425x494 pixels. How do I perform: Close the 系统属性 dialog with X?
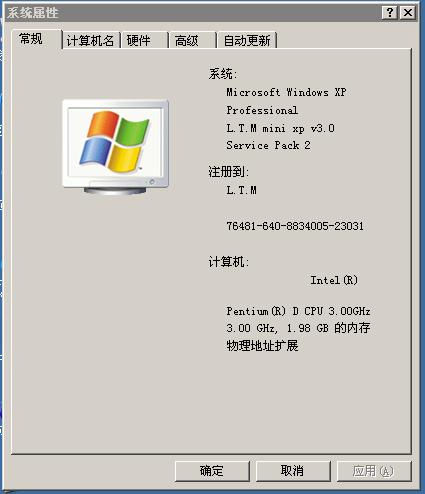pos(407,13)
